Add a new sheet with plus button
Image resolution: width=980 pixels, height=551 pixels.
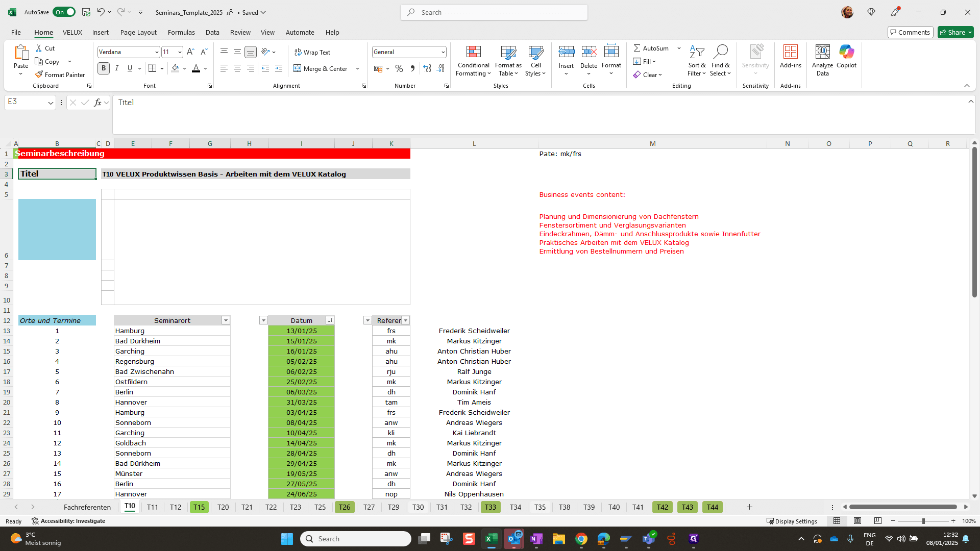[x=749, y=507]
